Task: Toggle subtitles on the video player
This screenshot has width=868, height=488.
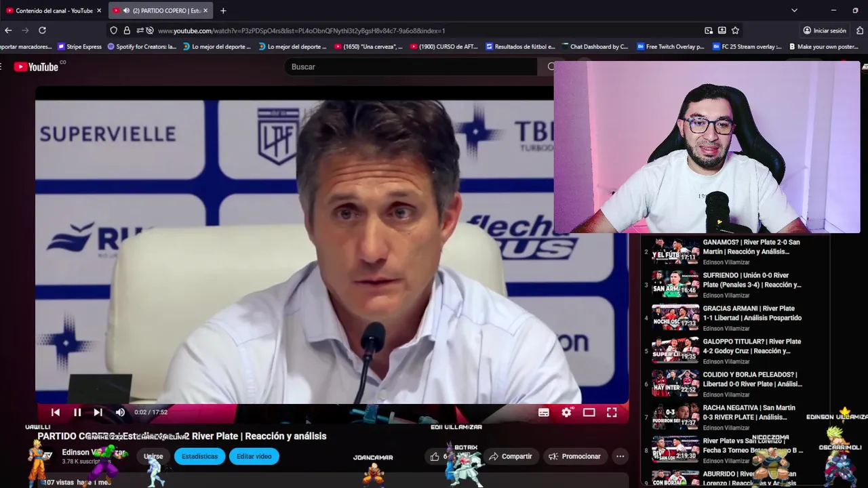Action: (543, 412)
